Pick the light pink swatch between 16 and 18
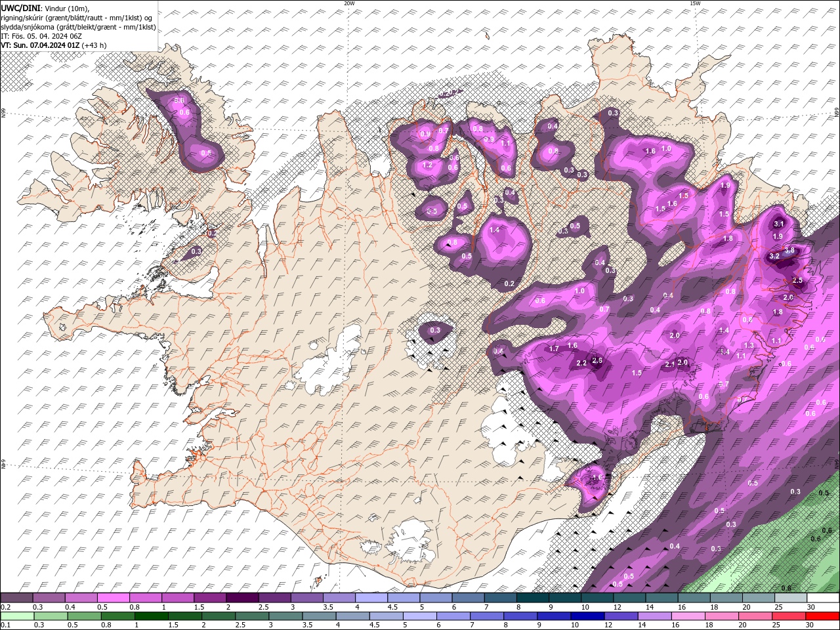 (x=687, y=616)
